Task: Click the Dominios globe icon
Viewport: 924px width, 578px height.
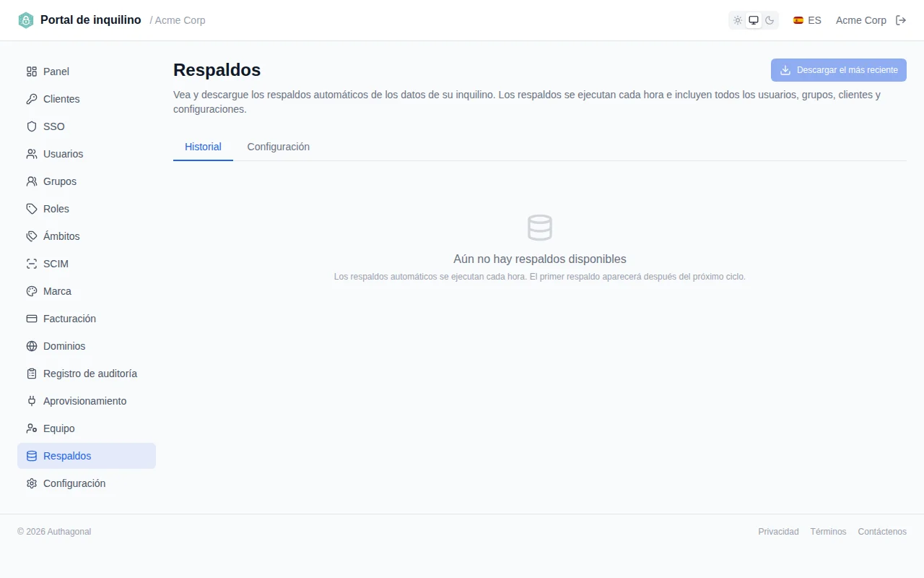Action: [32, 346]
